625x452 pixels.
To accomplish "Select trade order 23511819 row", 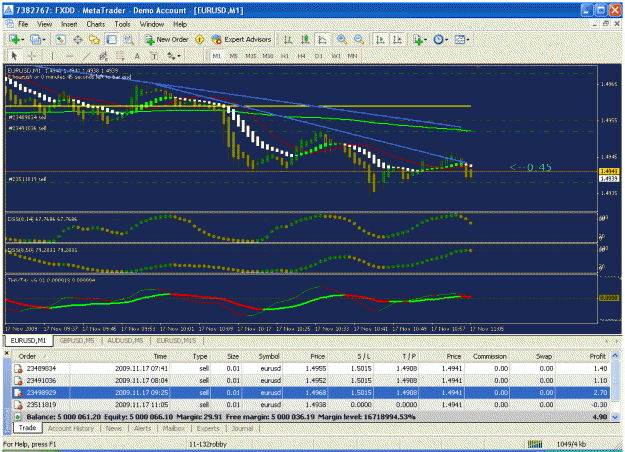I will coord(311,405).
